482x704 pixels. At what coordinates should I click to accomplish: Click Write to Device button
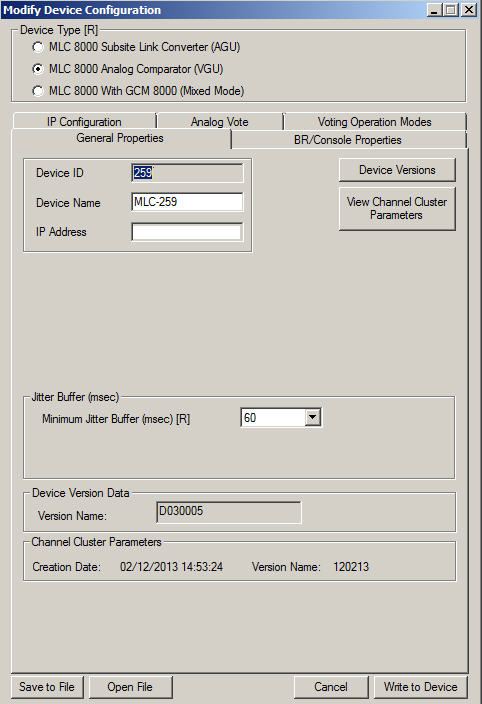421,687
